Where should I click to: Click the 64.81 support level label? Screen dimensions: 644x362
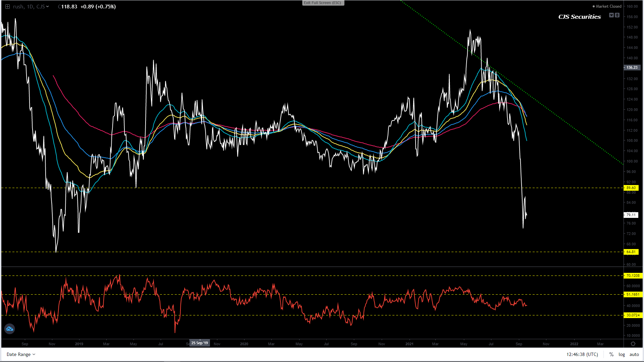[x=631, y=252]
